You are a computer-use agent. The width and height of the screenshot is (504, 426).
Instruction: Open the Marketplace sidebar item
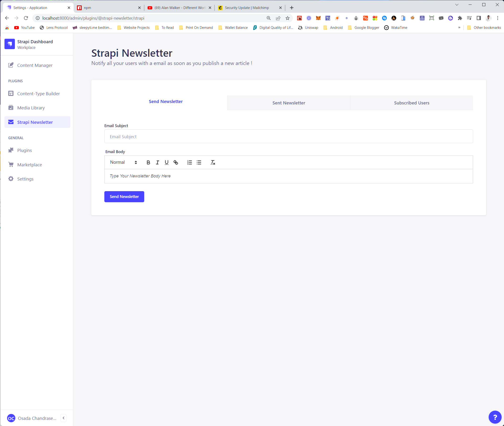(30, 165)
